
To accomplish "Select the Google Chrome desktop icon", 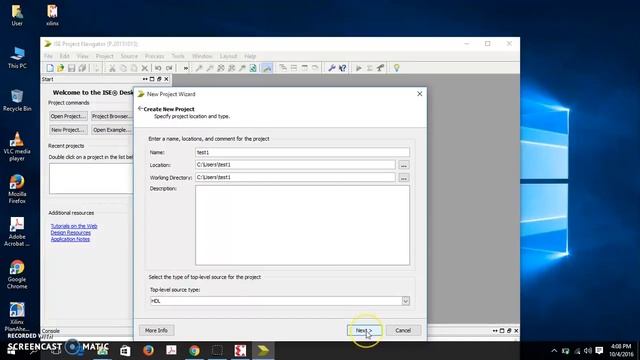I will click(17, 275).
